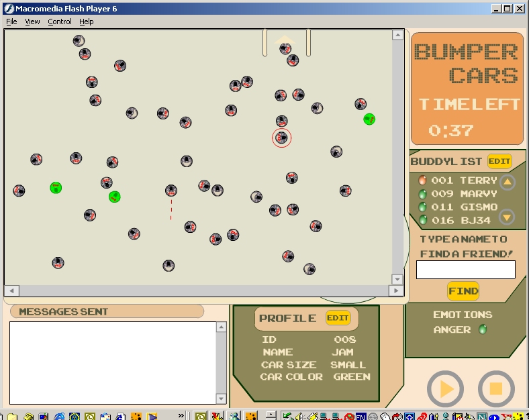This screenshot has height=420, width=529.
Task: Click the Internet Explorer taskbar icon
Action: 58,416
